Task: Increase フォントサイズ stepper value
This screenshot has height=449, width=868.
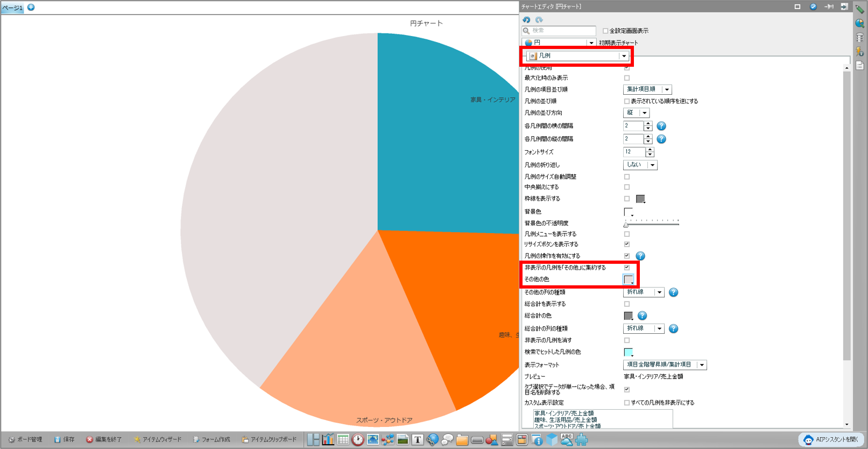Action: tap(650, 150)
